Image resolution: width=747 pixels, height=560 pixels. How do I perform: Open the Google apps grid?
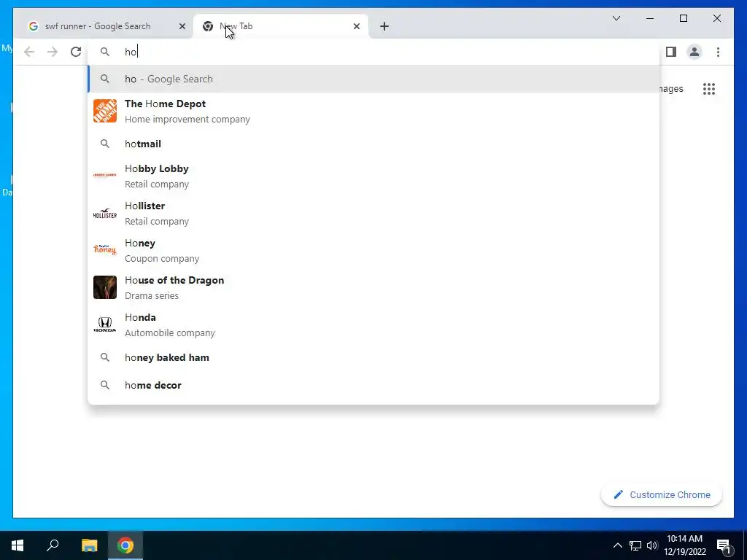(x=709, y=89)
